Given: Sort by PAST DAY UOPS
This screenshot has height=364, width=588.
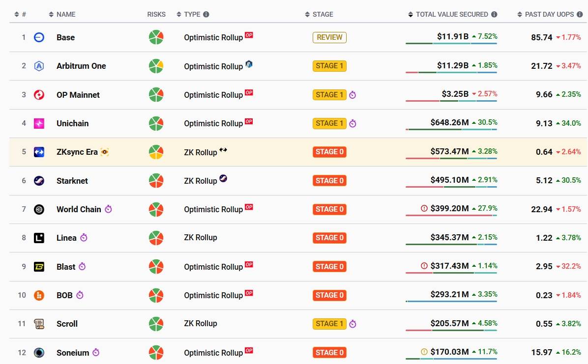Looking at the screenshot, I should (546, 14).
